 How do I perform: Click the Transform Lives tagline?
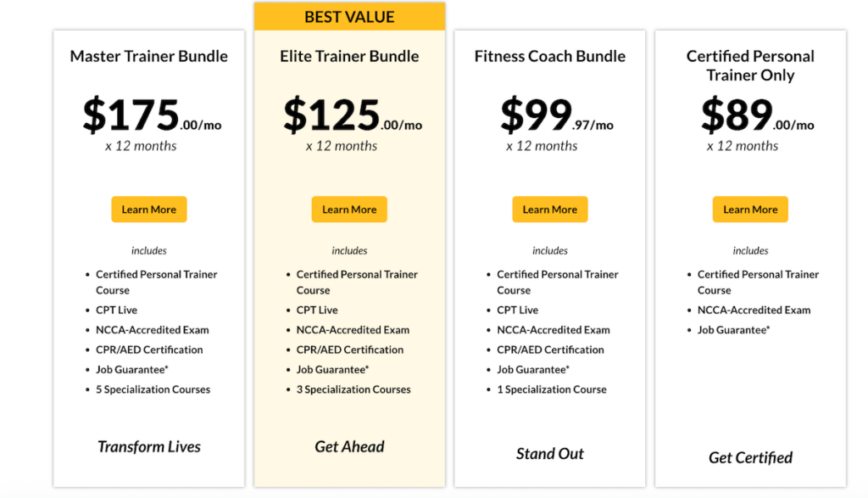(x=149, y=447)
